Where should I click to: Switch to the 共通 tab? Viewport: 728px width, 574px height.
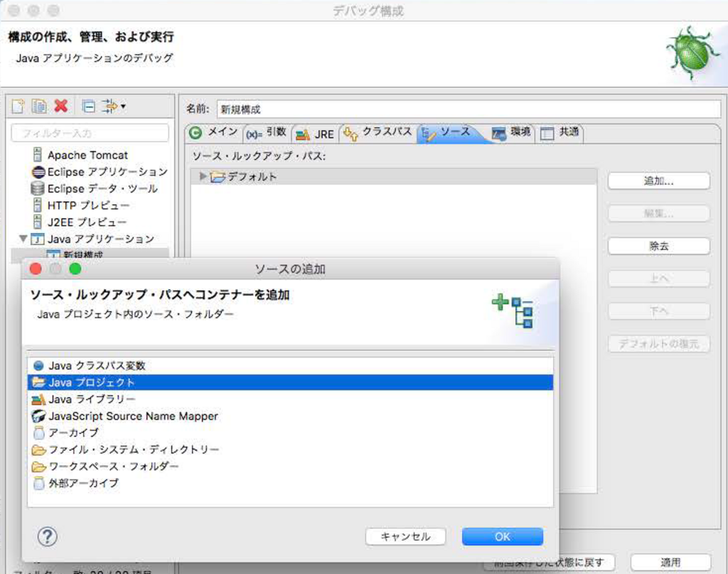(560, 133)
